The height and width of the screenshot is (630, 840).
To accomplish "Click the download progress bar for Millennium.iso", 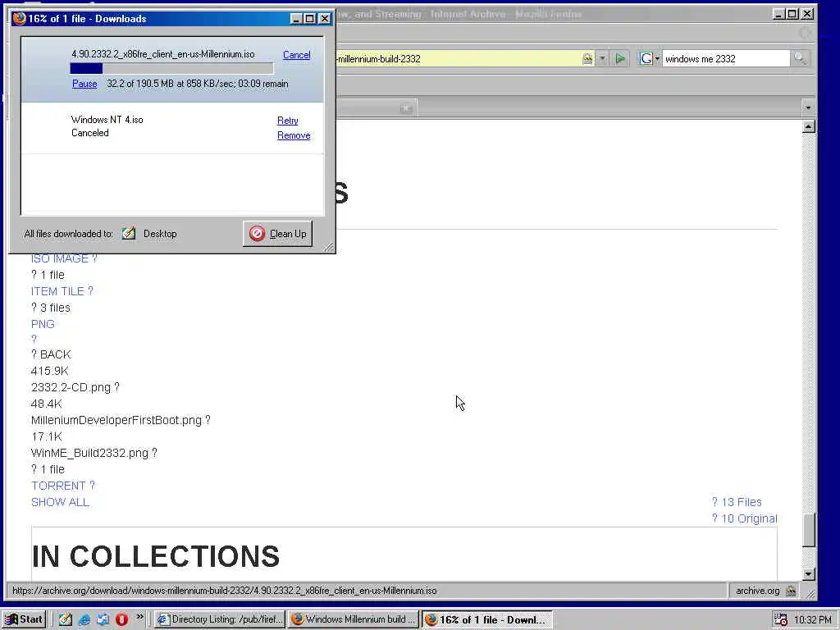I will (171, 68).
